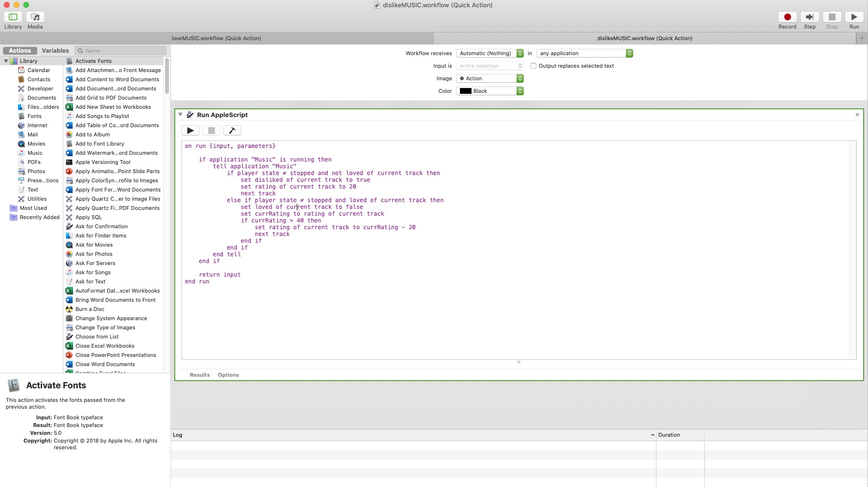Show the Results section of the action

coord(199,375)
